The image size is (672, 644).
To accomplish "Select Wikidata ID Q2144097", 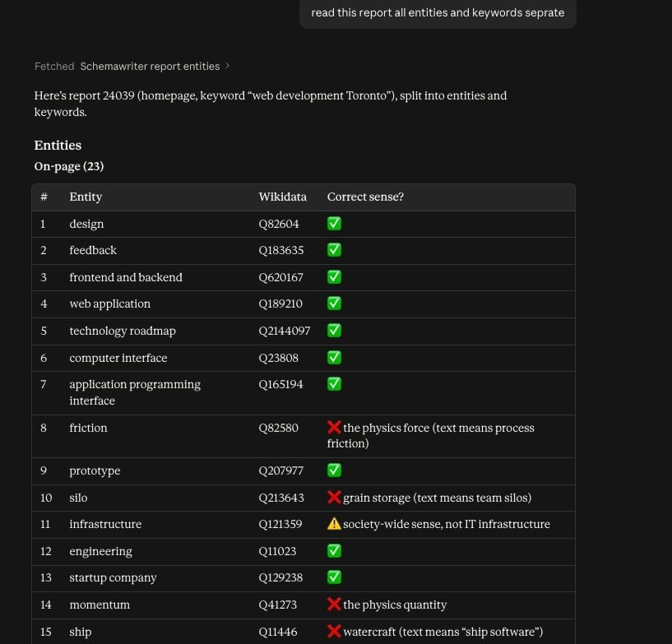I will (x=284, y=331).
